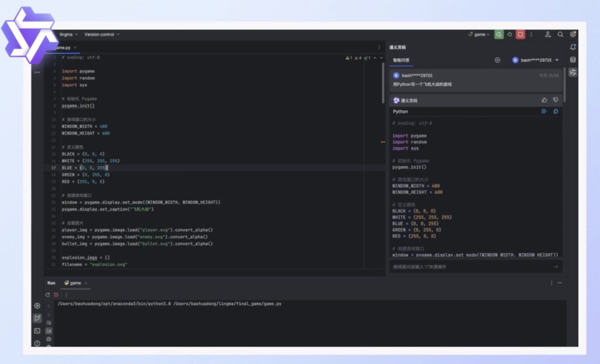Viewport: 600px width, 364px height.
Task: Copy the generated Python code
Action: (x=555, y=111)
